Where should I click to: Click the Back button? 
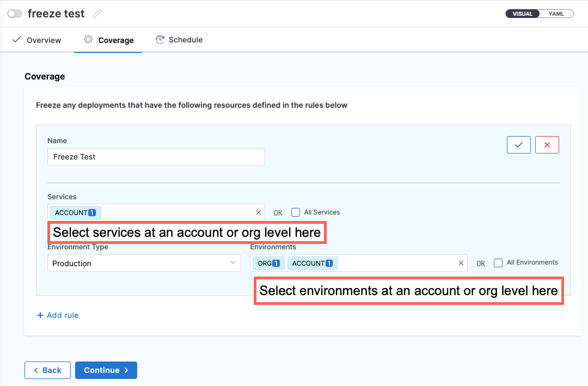pos(47,370)
